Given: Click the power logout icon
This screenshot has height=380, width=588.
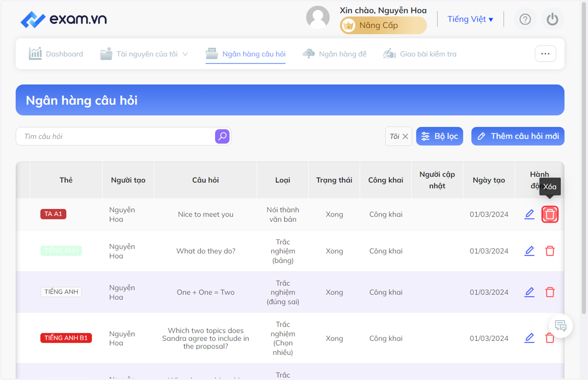Looking at the screenshot, I should tap(553, 19).
